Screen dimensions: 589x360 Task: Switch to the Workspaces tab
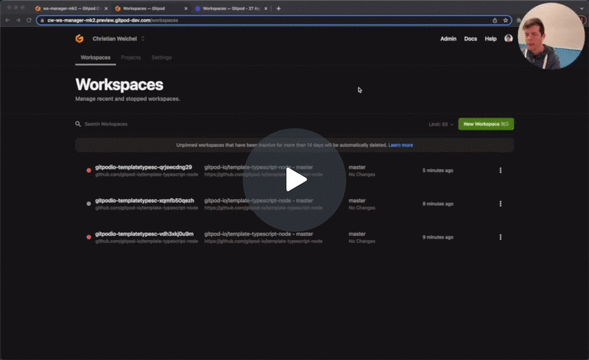tap(95, 57)
